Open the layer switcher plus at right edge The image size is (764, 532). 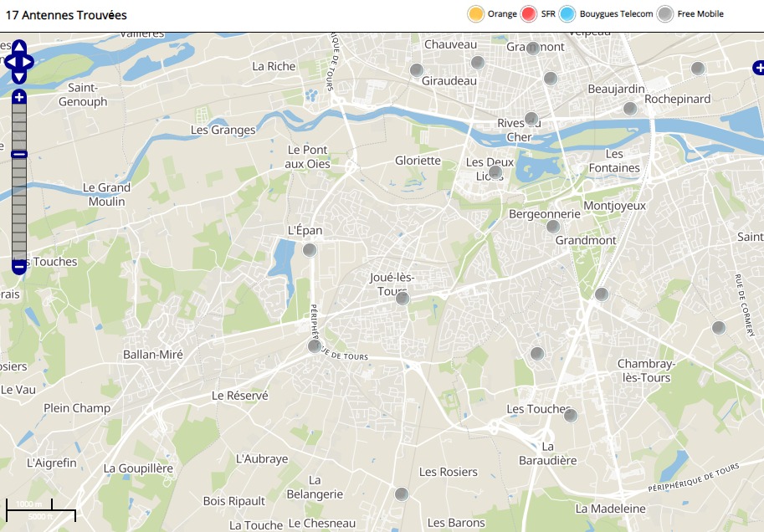pos(759,68)
